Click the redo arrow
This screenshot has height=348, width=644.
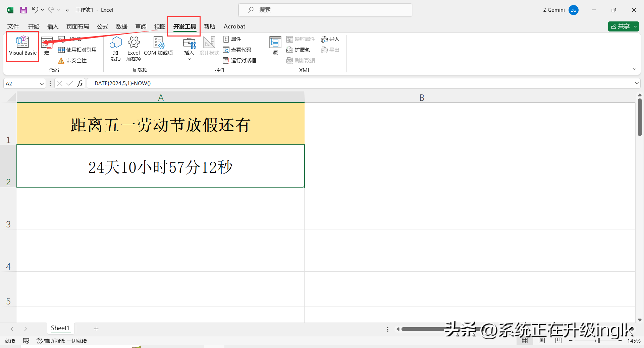[x=51, y=10]
